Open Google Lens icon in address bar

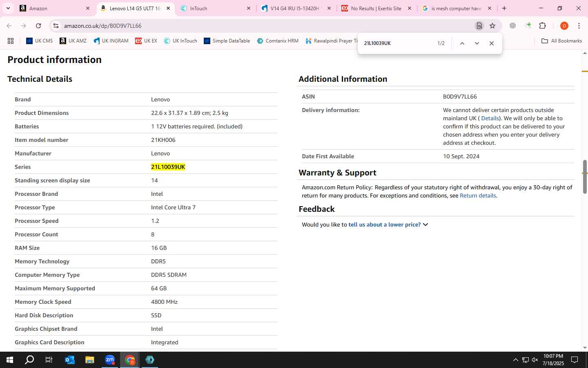(x=479, y=26)
